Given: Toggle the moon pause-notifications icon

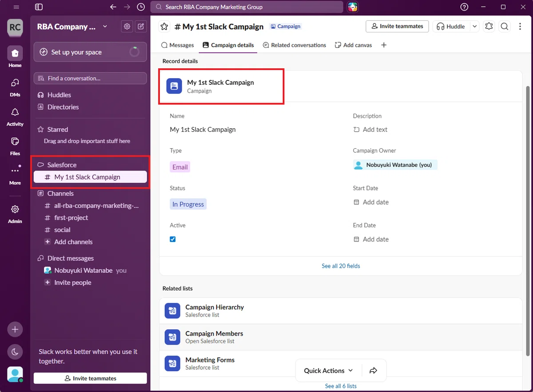Looking at the screenshot, I should 15,352.
